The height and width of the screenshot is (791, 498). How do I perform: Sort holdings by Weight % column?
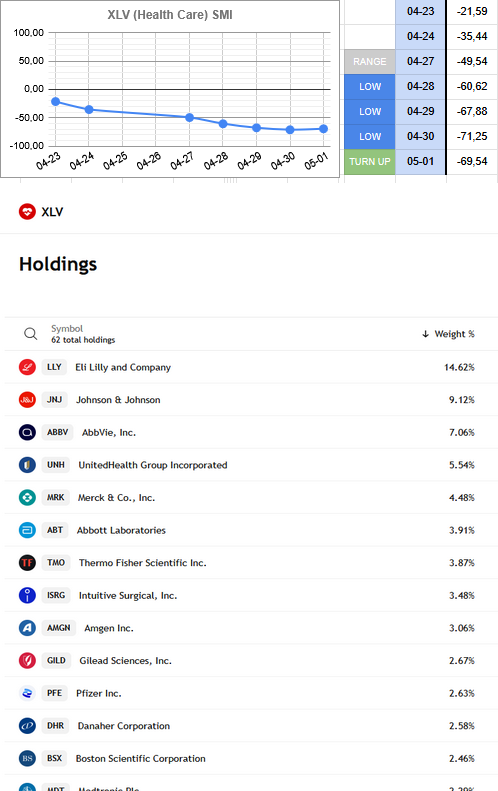(x=449, y=334)
